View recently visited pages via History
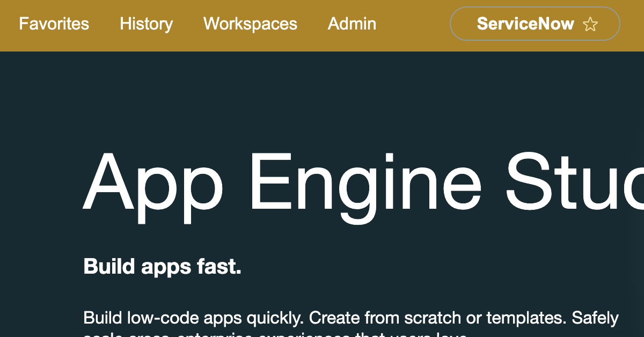644x337 pixels. [x=146, y=24]
